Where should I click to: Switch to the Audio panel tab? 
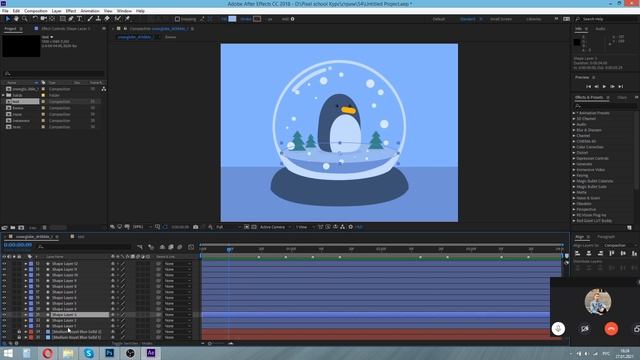coord(600,29)
